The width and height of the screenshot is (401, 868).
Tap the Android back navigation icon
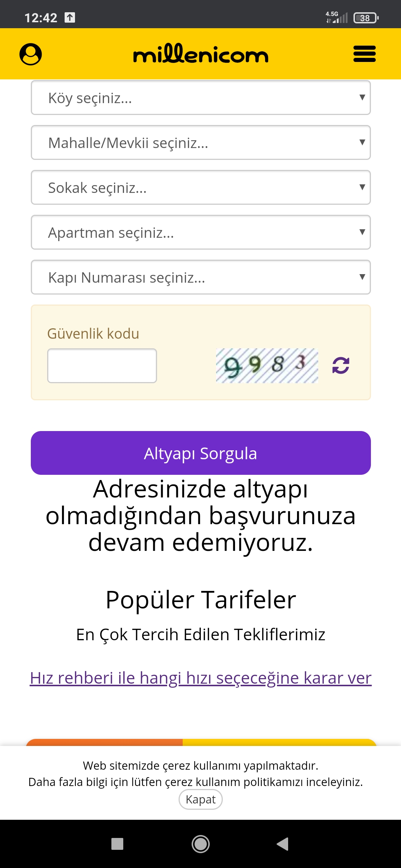coord(283,844)
